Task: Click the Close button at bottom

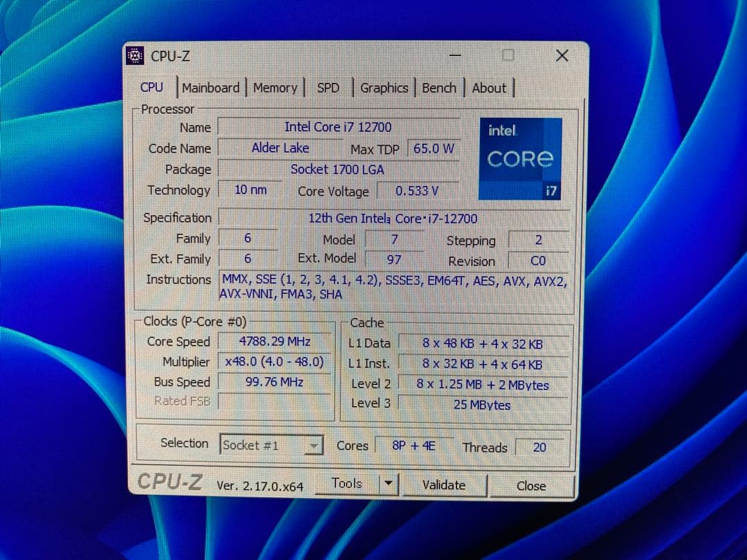Action: click(x=531, y=486)
